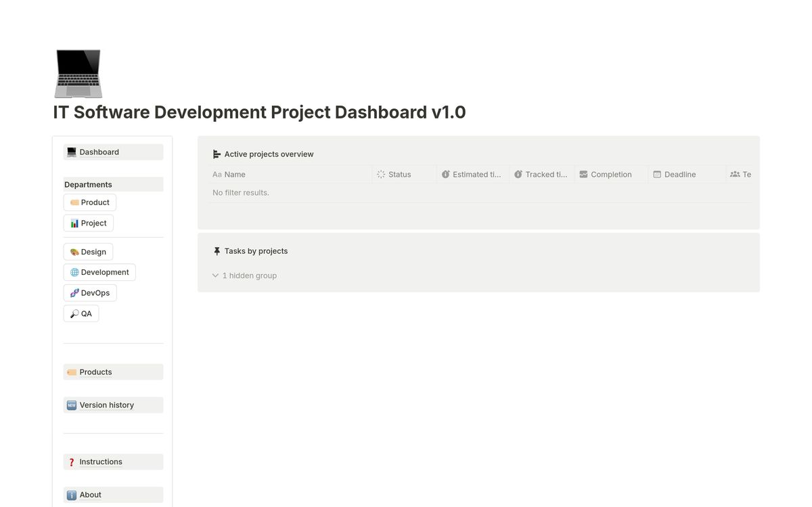This screenshot has height=507, width=812.
Task: Open the Products page link
Action: pyautogui.click(x=95, y=372)
